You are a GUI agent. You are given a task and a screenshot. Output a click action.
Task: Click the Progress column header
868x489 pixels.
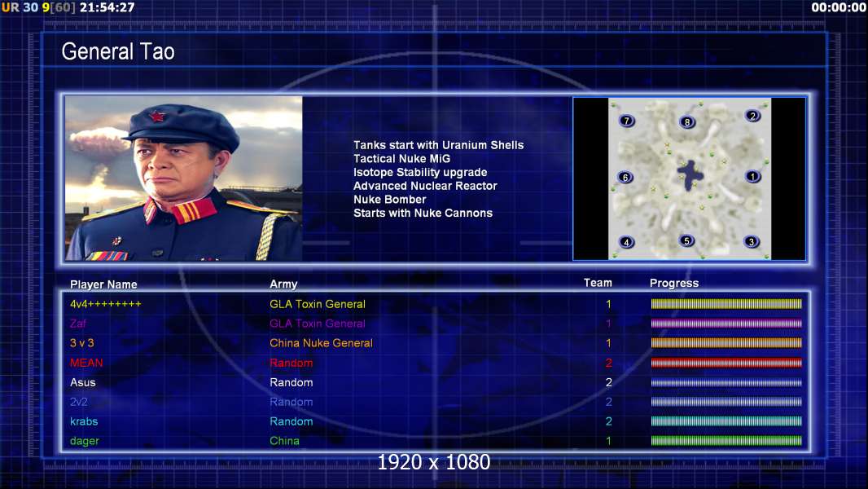point(674,284)
